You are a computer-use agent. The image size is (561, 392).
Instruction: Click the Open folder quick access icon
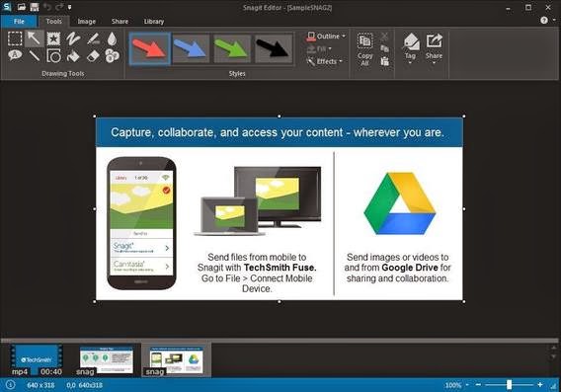(22, 7)
